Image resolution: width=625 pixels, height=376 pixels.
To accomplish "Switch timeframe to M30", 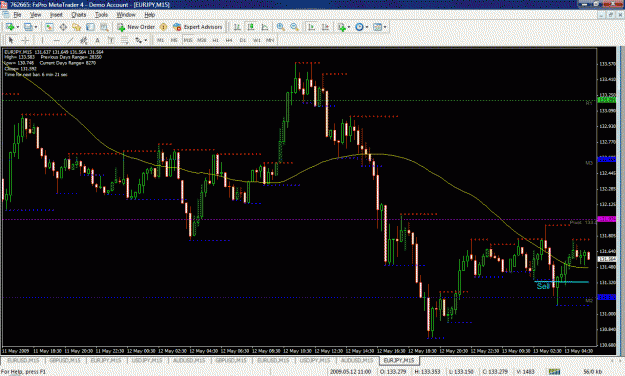I will [x=202, y=40].
